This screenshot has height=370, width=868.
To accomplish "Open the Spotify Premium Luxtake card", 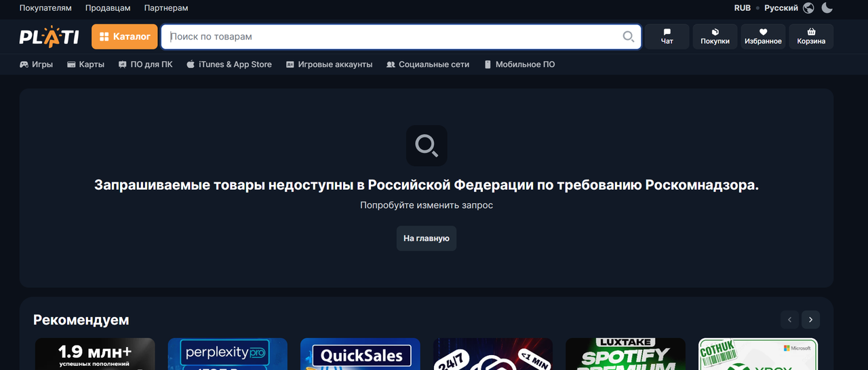I will [625, 354].
